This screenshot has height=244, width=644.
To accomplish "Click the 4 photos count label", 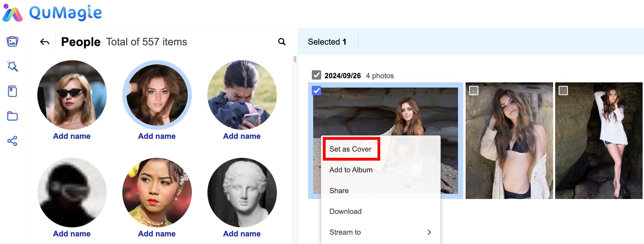I will (x=380, y=75).
